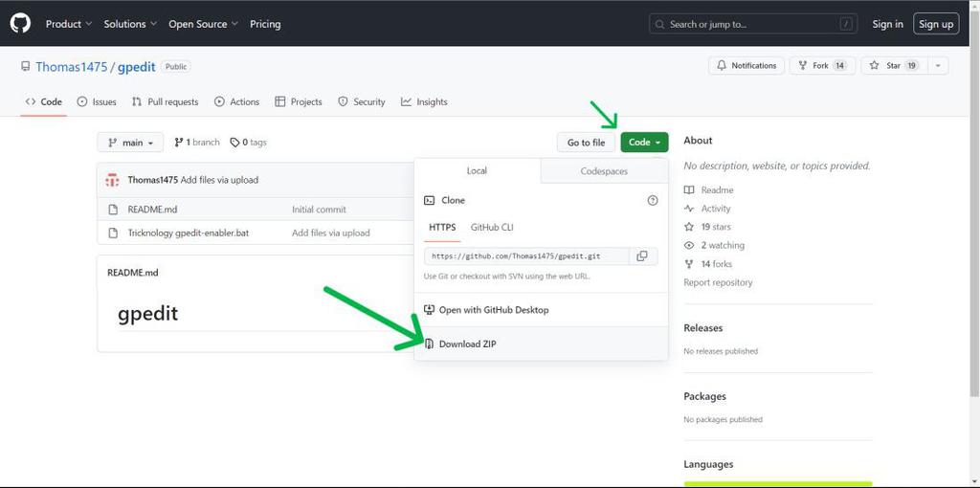Click the Thomas1475 avatar in commit row

coord(113,180)
